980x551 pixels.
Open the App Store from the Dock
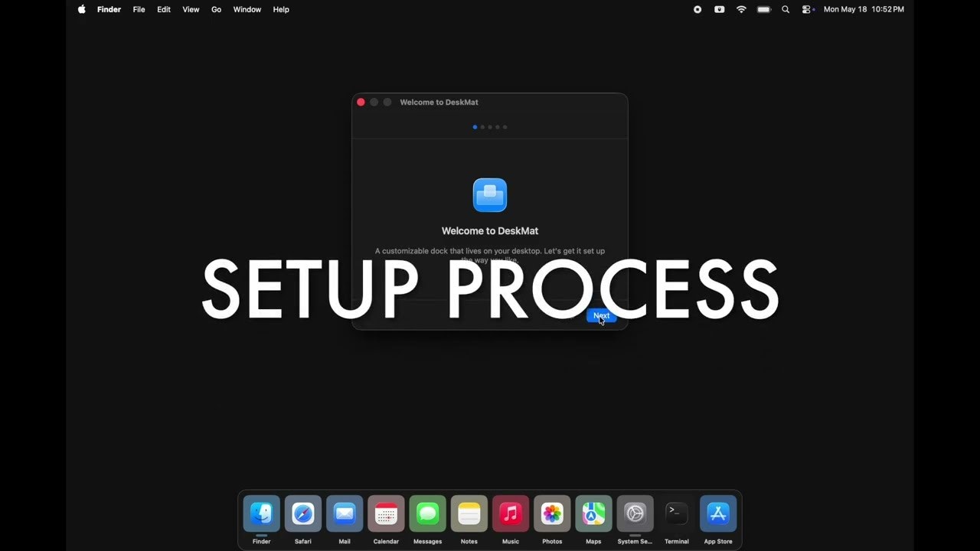[x=718, y=514]
